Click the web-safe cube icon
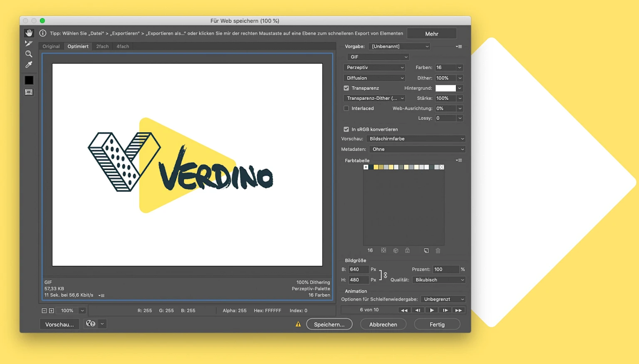 click(396, 250)
